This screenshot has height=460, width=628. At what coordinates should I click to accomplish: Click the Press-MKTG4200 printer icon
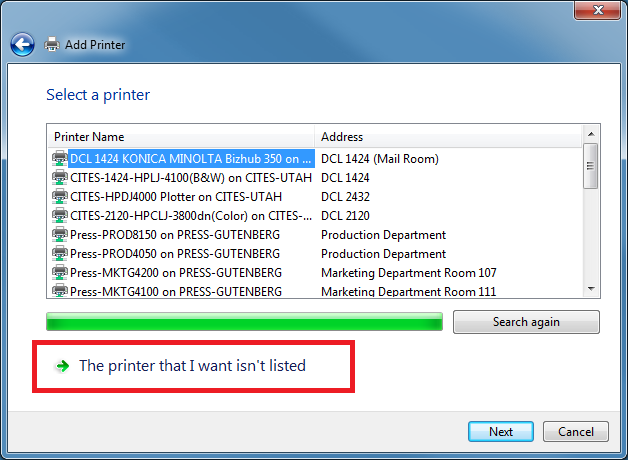point(60,273)
